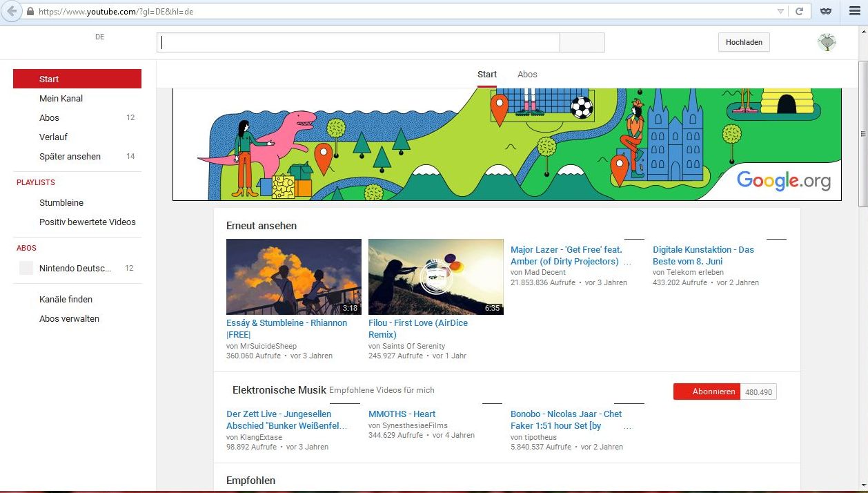Screen dimensions: 868x493
Task: Open the tipotheus channel link
Action: [x=540, y=438]
